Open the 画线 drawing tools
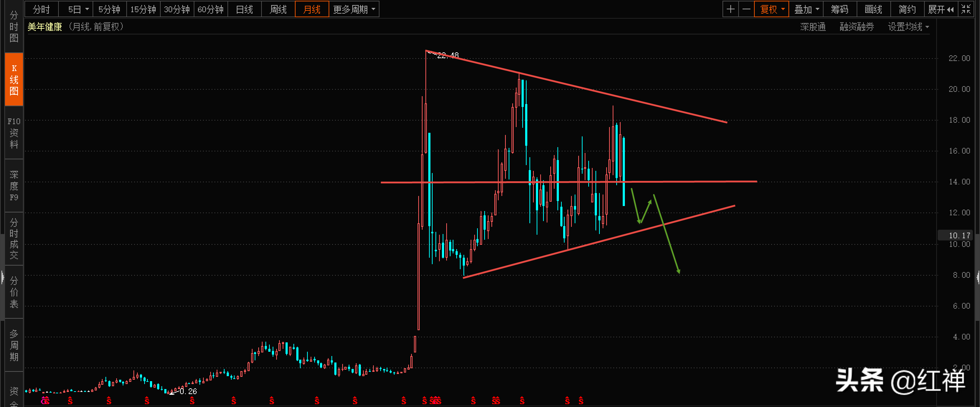The width and height of the screenshot is (980, 407). 873,9
